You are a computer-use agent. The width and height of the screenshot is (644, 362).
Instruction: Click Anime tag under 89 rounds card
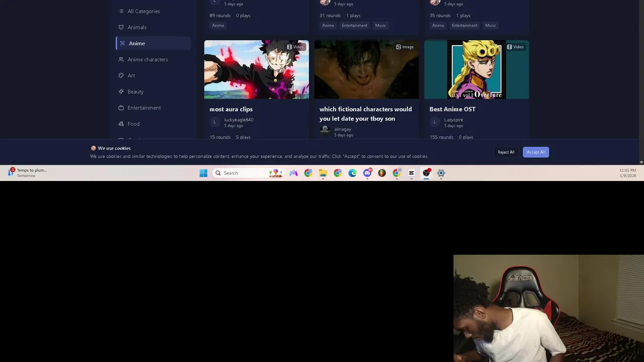(x=218, y=25)
